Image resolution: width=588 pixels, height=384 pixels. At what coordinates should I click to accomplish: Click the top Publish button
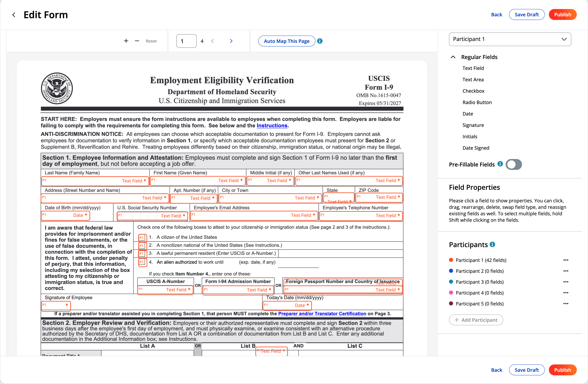coord(562,15)
